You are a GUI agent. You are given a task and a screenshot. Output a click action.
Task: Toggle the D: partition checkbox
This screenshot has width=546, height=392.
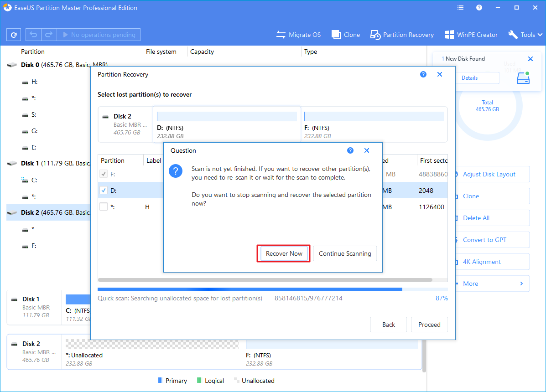coord(104,191)
